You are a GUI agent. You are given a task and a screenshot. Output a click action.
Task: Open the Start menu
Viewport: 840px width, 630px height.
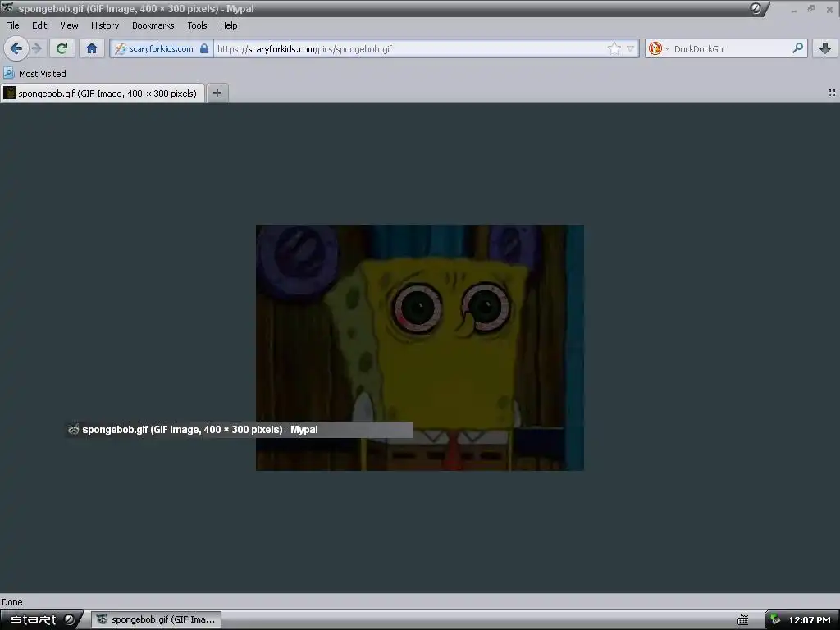41,620
